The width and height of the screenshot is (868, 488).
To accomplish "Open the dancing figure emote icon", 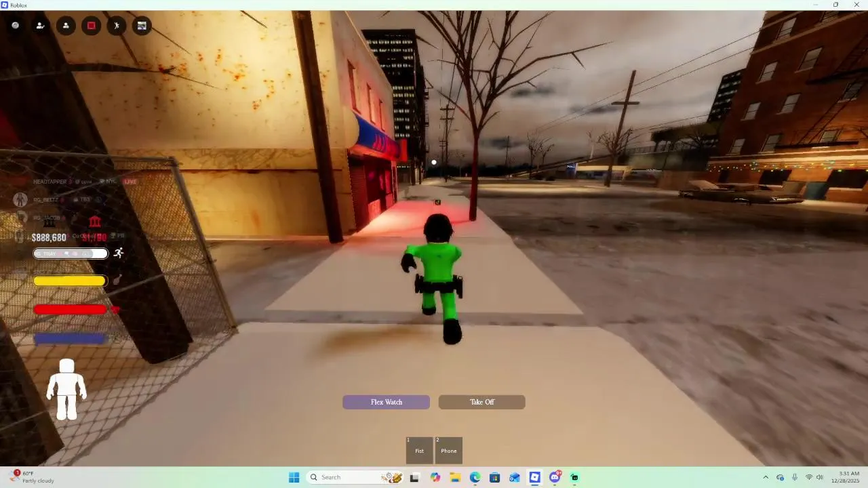I will [x=117, y=26].
